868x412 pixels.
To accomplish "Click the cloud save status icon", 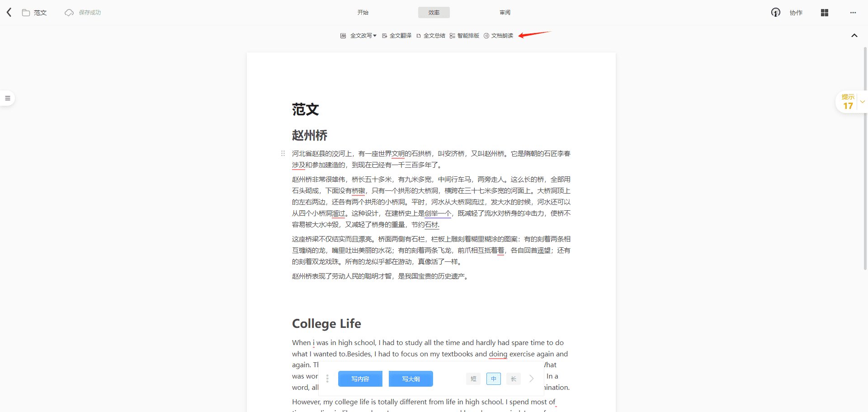I will click(69, 13).
